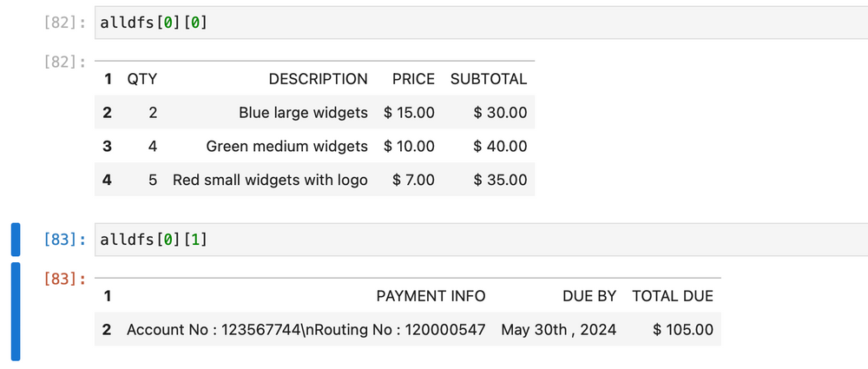Viewport: 868px width, 369px height.
Task: Click the code cell containing alldfs[0][0]
Action: [x=477, y=22]
